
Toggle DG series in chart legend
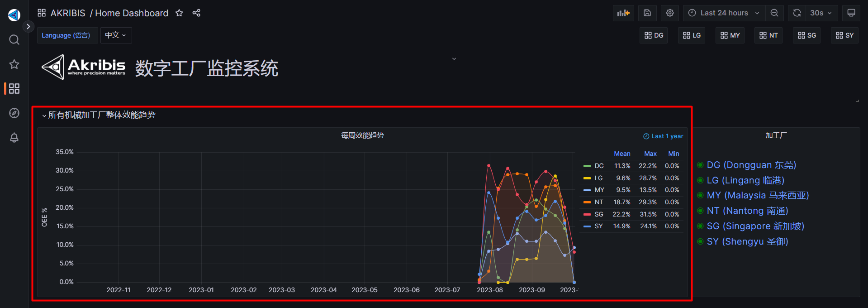599,166
